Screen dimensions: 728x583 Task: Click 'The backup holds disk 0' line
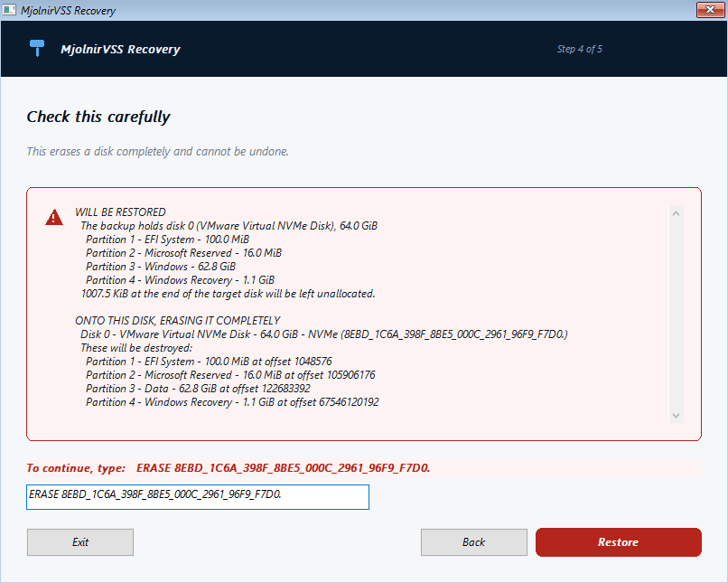pyautogui.click(x=229, y=226)
